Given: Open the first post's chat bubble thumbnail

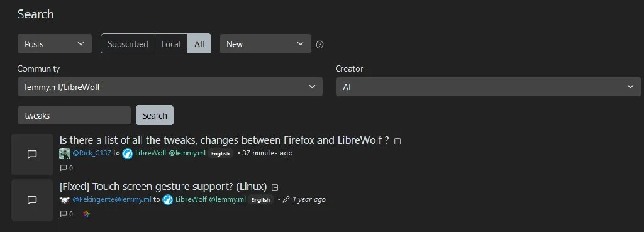Looking at the screenshot, I should 32,155.
